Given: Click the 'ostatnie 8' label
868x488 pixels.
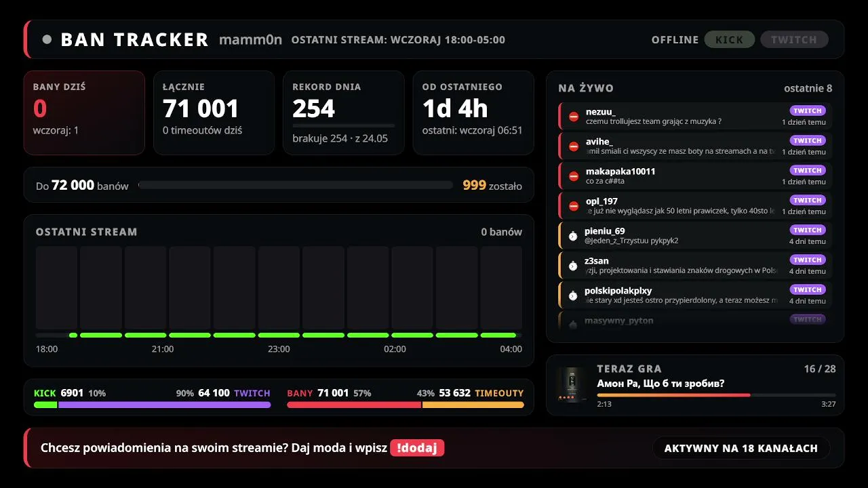Looking at the screenshot, I should pos(808,88).
